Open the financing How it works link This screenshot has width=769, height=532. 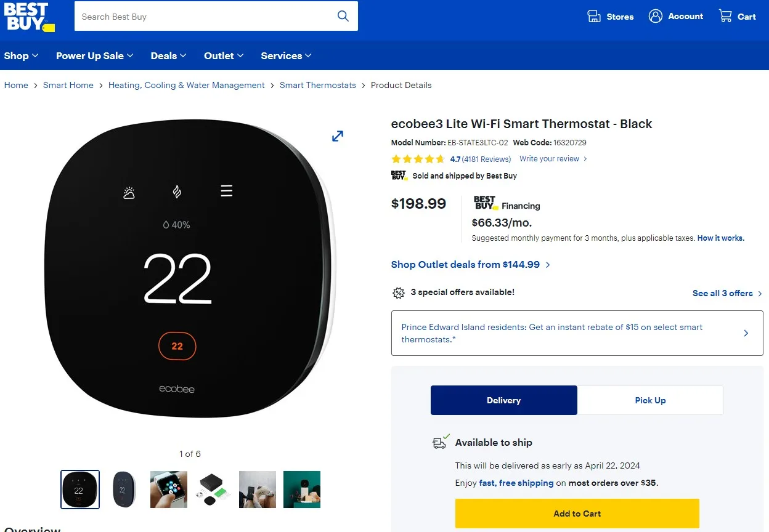720,238
